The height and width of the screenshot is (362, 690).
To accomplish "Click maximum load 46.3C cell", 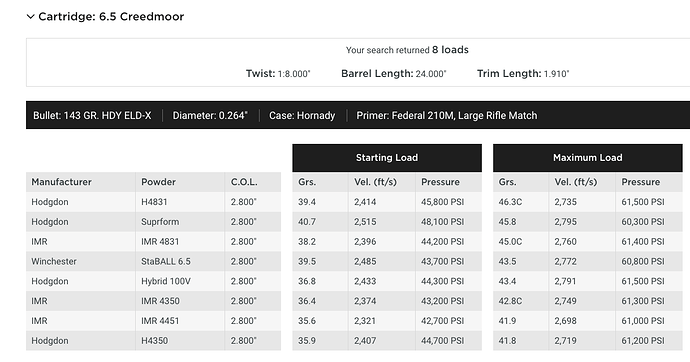I will coord(521,202).
